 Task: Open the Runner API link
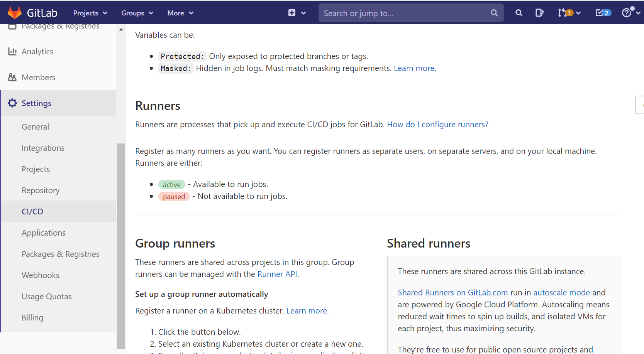click(x=277, y=274)
